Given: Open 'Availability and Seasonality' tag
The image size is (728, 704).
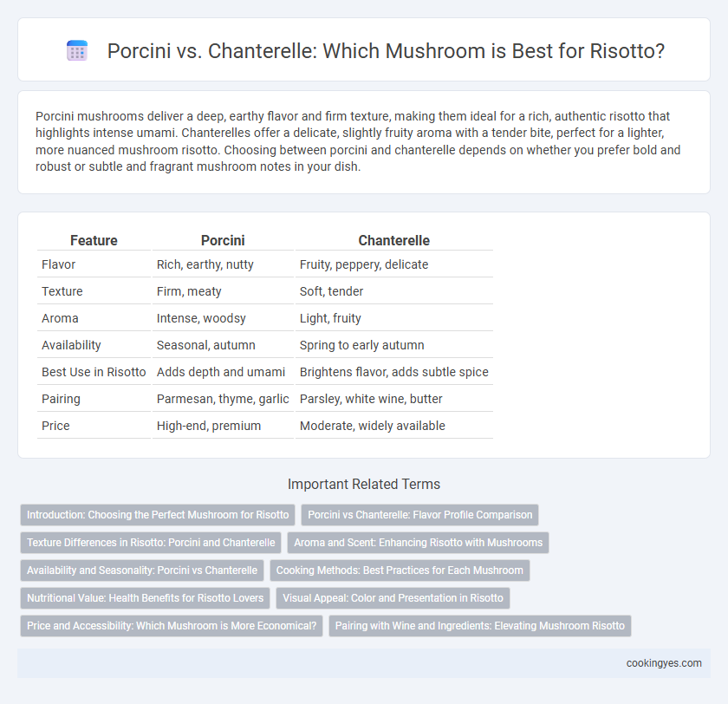Looking at the screenshot, I should tap(142, 570).
